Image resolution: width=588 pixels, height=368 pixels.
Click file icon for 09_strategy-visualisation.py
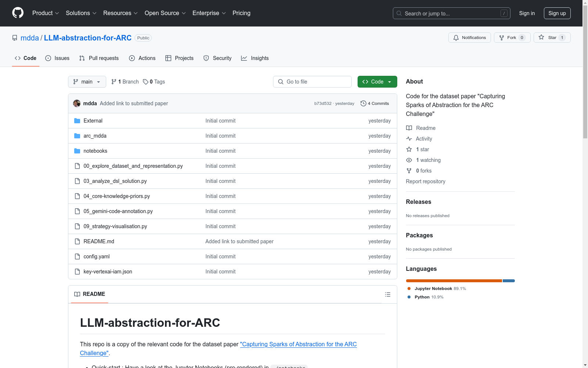click(x=77, y=226)
